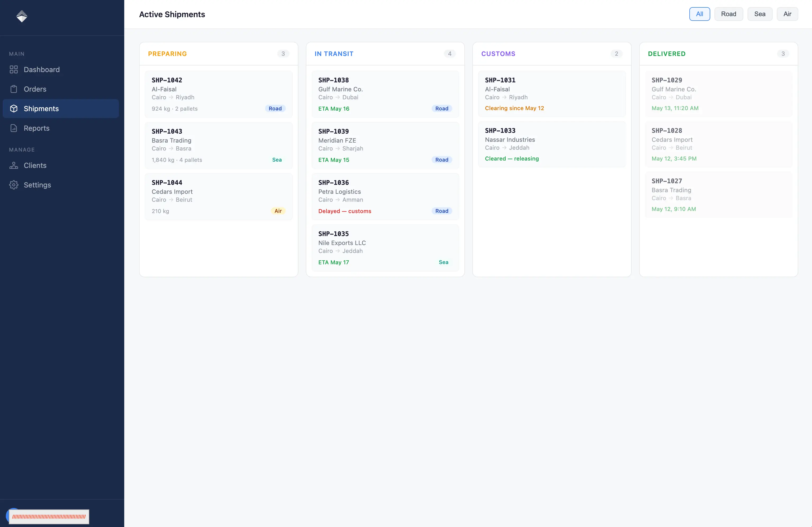Click the Clients people icon
This screenshot has width=812, height=527.
pos(14,165)
